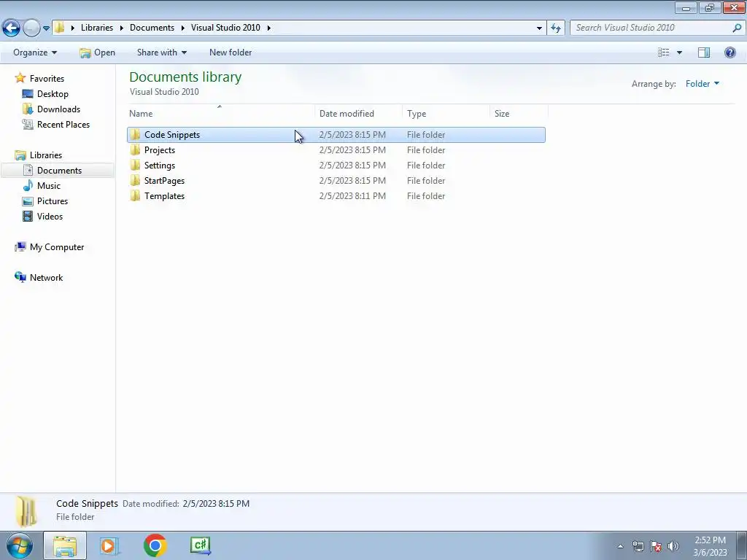Select the Code Snippets folder icon

(135, 135)
